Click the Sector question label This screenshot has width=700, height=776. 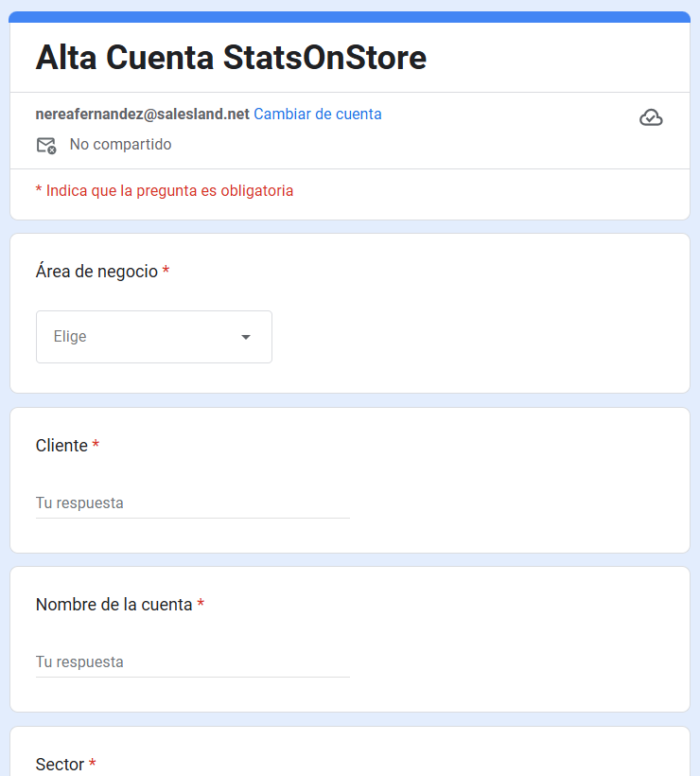[60, 764]
